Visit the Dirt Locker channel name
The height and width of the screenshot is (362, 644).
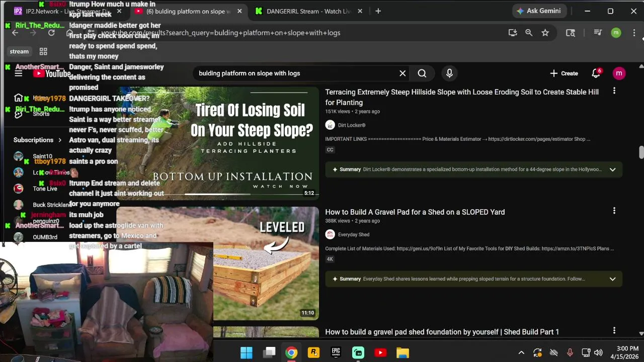point(352,125)
